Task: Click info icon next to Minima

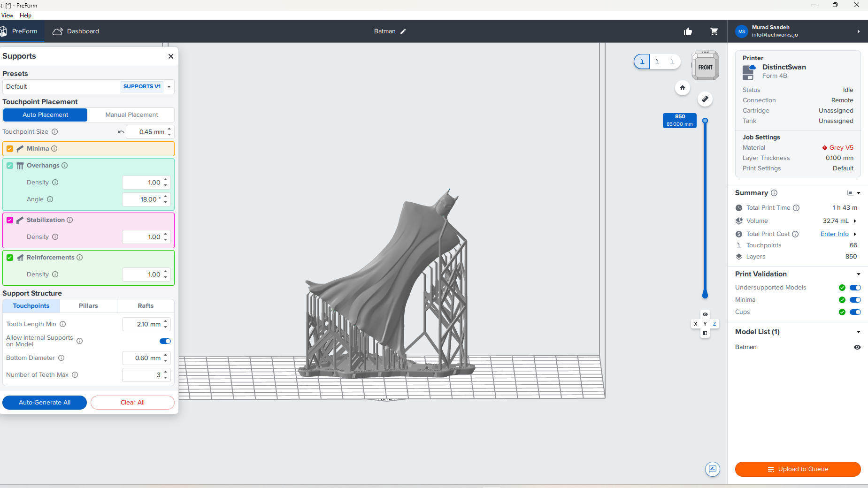Action: (x=54, y=149)
